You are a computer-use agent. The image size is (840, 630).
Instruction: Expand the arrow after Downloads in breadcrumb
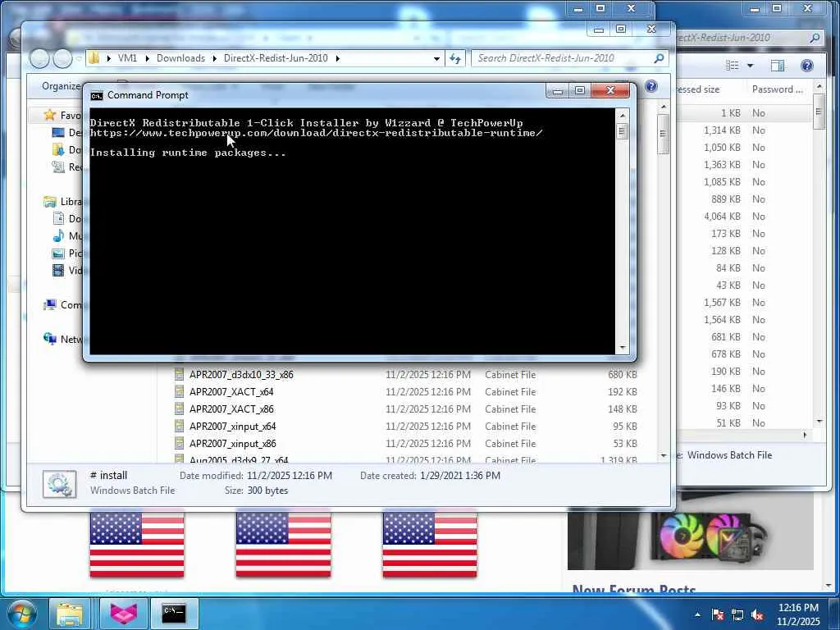click(x=214, y=58)
